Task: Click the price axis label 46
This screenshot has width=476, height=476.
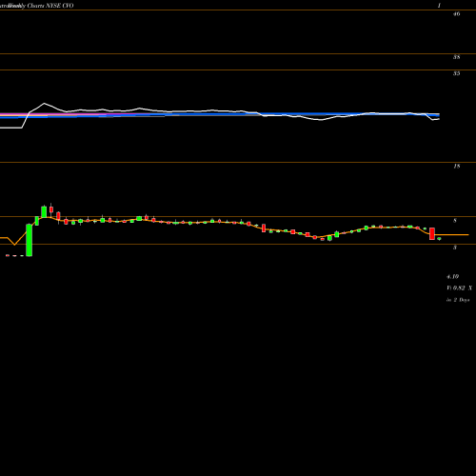Action: pyautogui.click(x=456, y=14)
